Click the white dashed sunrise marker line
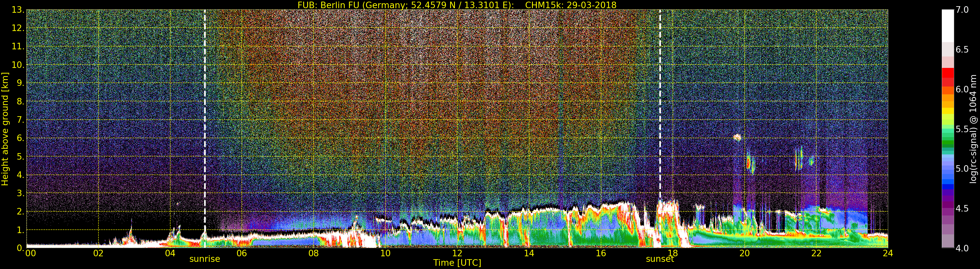980x269 pixels. pyautogui.click(x=205, y=114)
